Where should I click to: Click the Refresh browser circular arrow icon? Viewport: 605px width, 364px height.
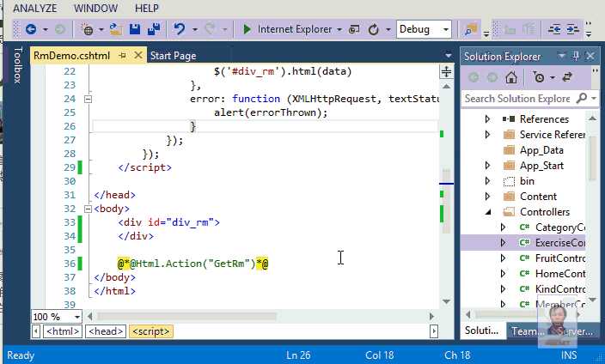tap(373, 29)
